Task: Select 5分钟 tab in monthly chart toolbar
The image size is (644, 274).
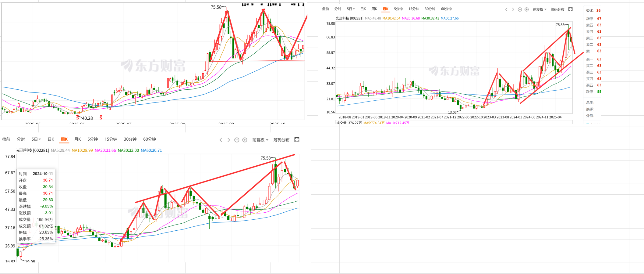Action: pyautogui.click(x=398, y=9)
